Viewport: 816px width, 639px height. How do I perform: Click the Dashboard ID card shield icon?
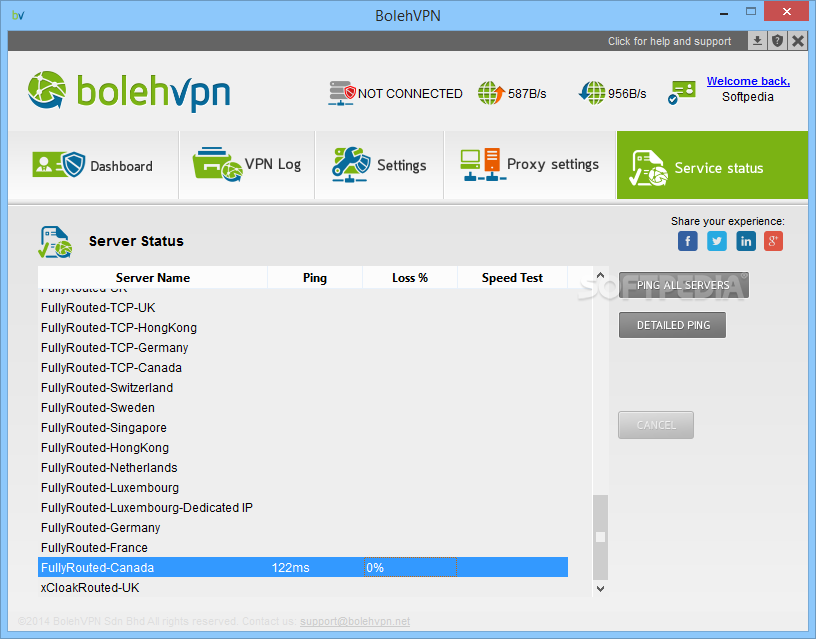(x=58, y=164)
